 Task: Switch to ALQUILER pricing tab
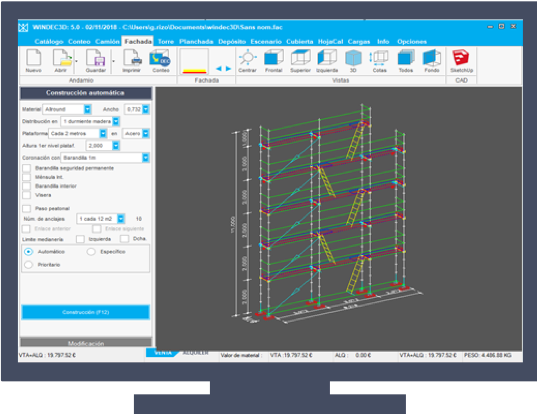click(x=196, y=353)
